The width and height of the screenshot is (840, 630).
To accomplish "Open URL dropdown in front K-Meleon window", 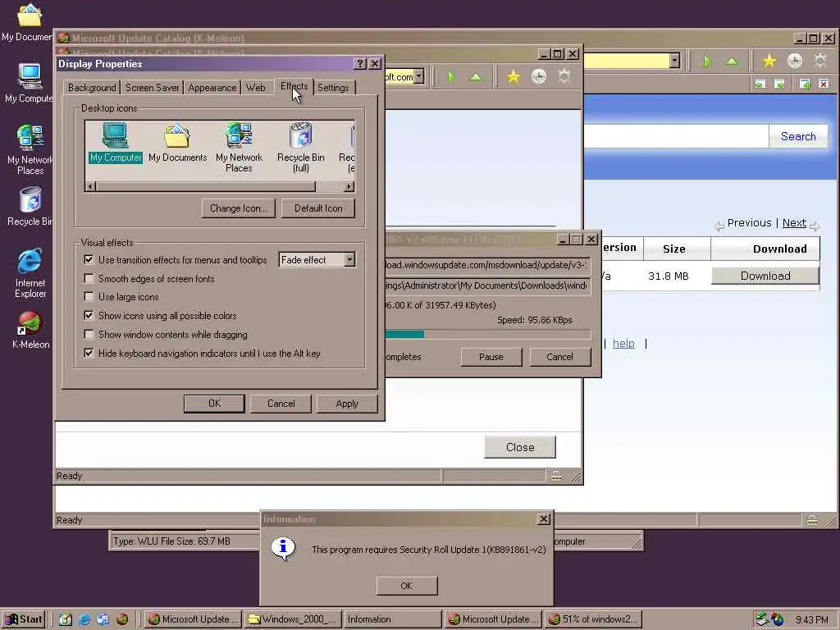I will pyautogui.click(x=419, y=76).
